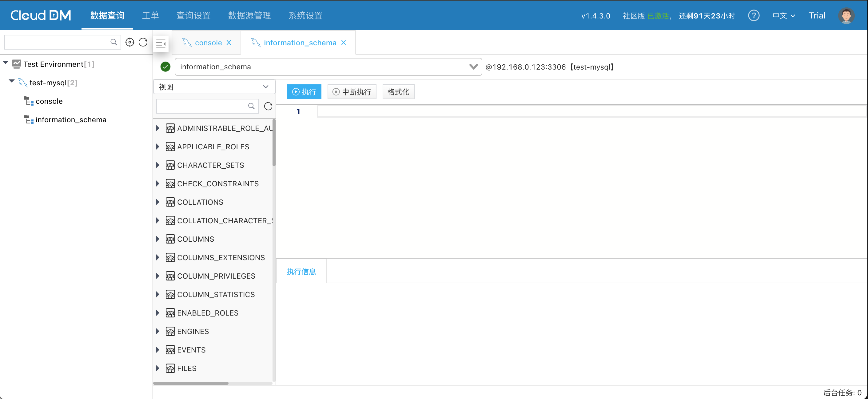The height and width of the screenshot is (399, 868).
Task: Click the green connection status icon
Action: point(165,67)
